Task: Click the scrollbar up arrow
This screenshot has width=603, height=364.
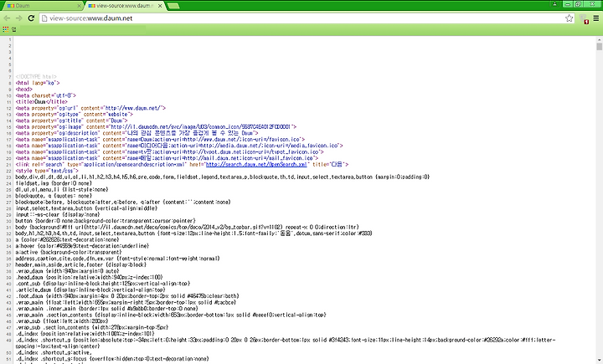Action: click(599, 39)
